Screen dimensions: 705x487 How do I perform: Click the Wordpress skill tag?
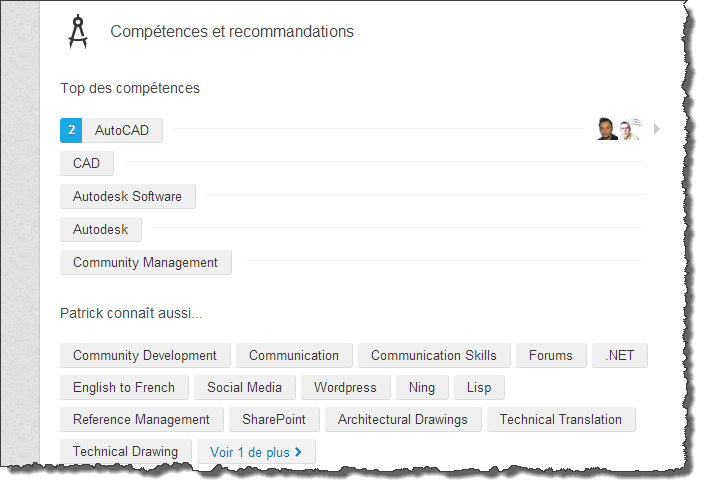tap(345, 388)
